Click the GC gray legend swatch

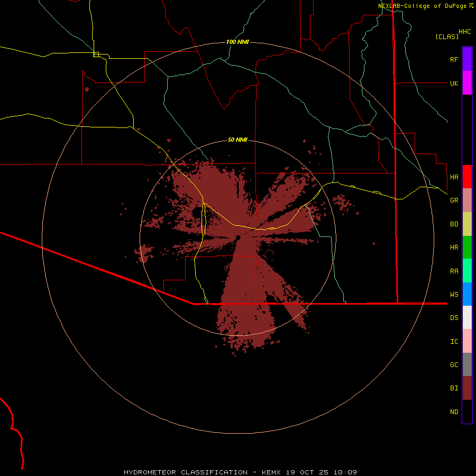pyautogui.click(x=467, y=364)
